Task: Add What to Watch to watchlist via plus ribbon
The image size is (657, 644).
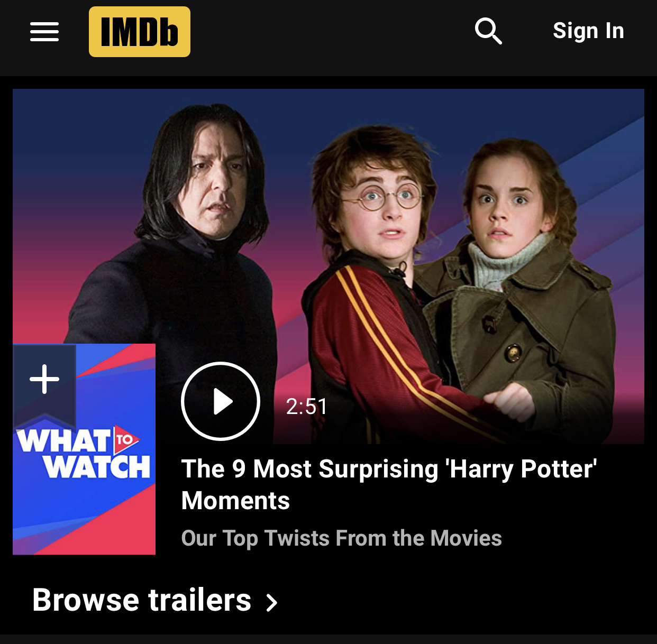Action: pos(44,380)
